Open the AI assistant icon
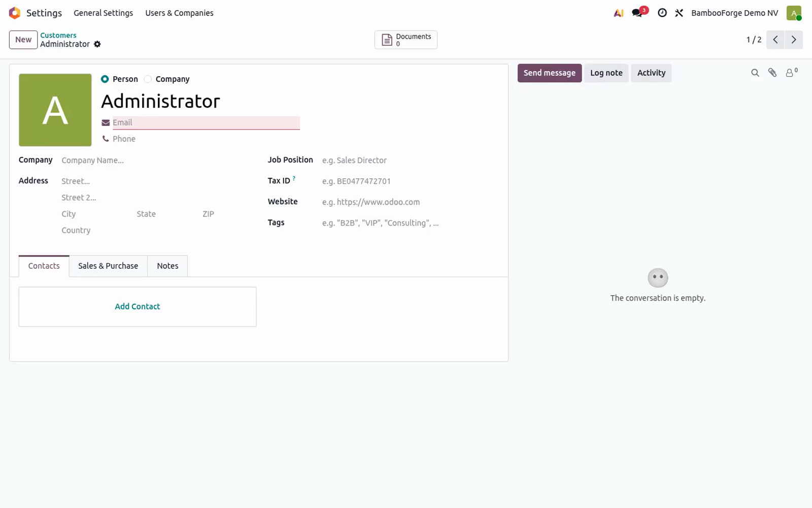 (618, 13)
